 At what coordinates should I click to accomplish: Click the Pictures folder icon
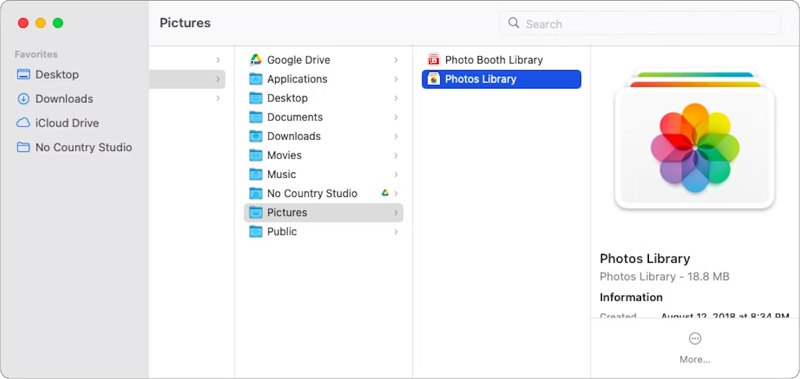256,213
